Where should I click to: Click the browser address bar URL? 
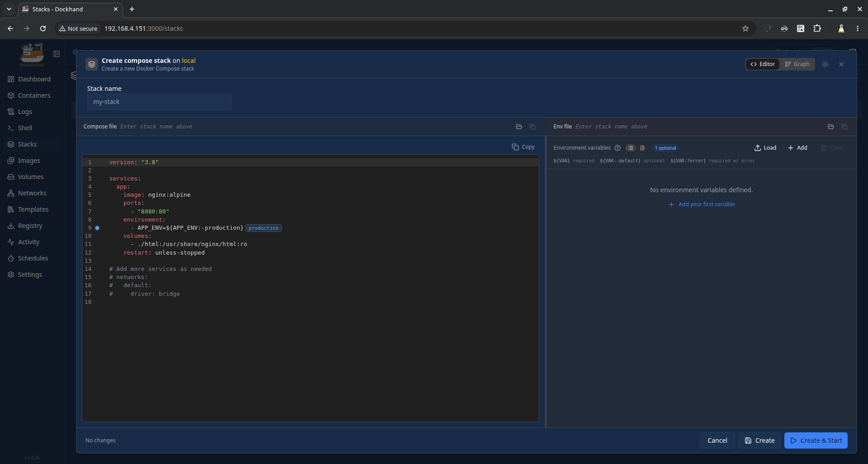(x=144, y=28)
